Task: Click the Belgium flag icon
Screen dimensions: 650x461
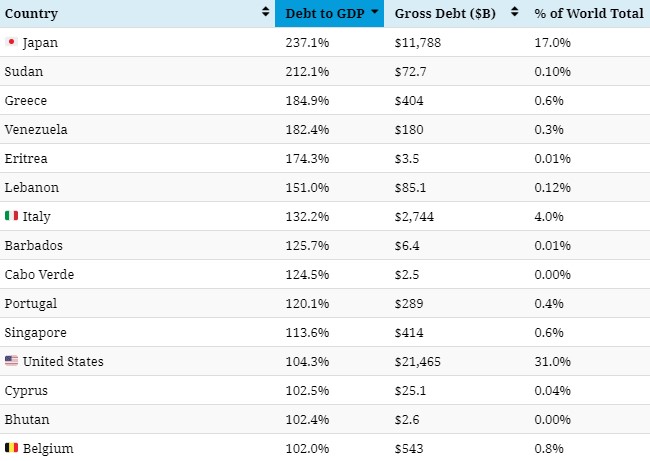Action: [x=12, y=448]
